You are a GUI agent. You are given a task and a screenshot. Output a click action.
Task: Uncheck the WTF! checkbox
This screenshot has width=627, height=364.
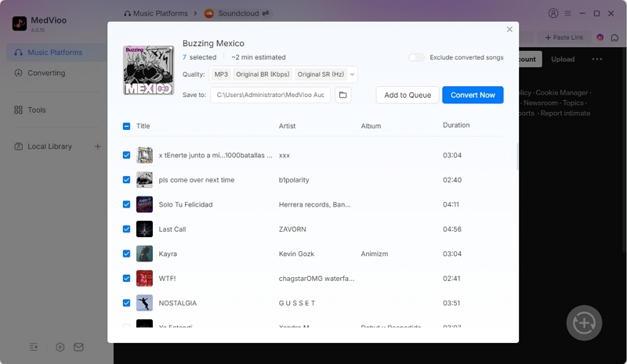coord(126,279)
